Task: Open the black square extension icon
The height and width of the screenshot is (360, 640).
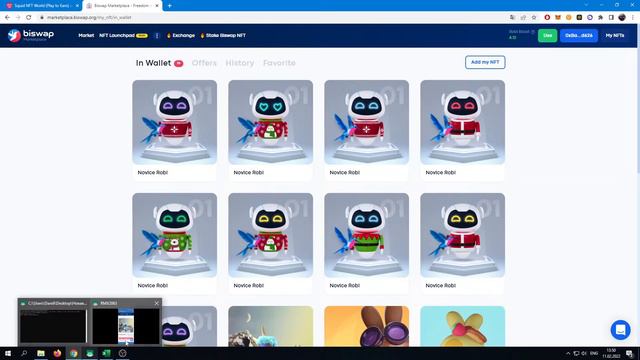Action: click(x=579, y=18)
